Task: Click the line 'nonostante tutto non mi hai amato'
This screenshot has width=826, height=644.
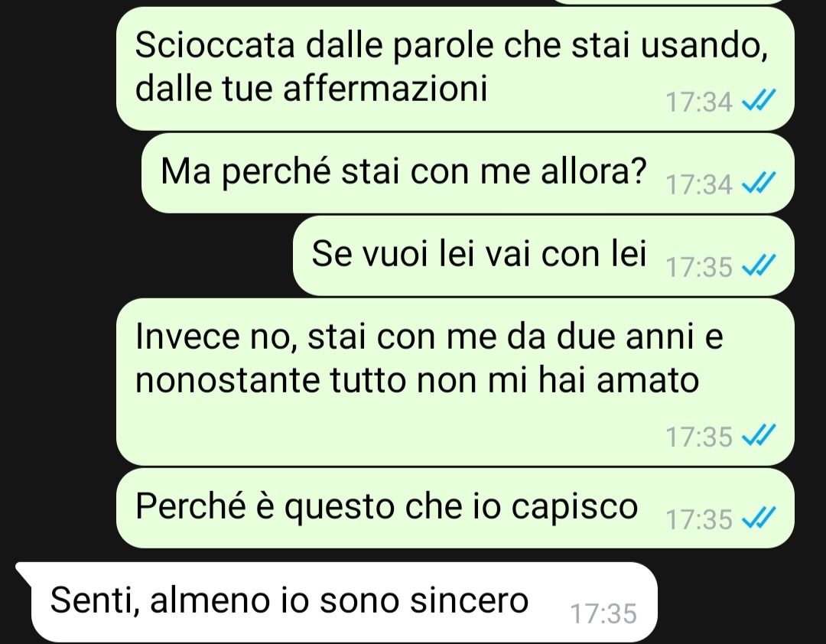Action: (418, 380)
